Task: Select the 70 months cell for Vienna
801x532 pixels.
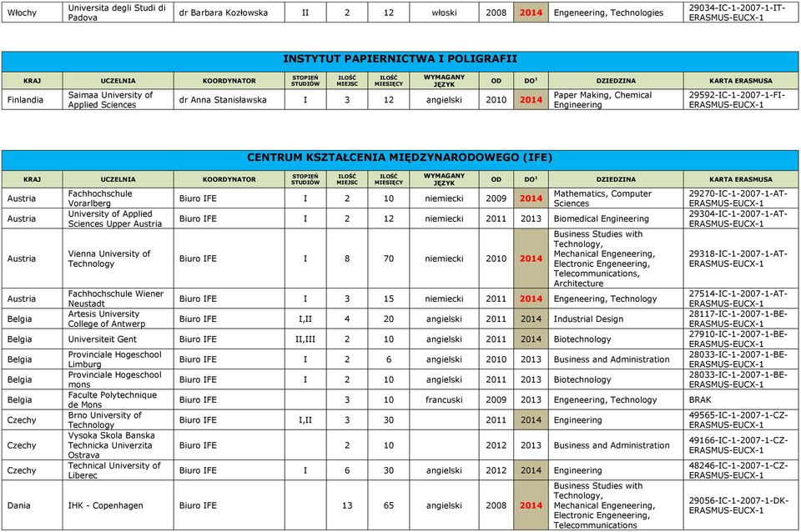Action: point(389,258)
